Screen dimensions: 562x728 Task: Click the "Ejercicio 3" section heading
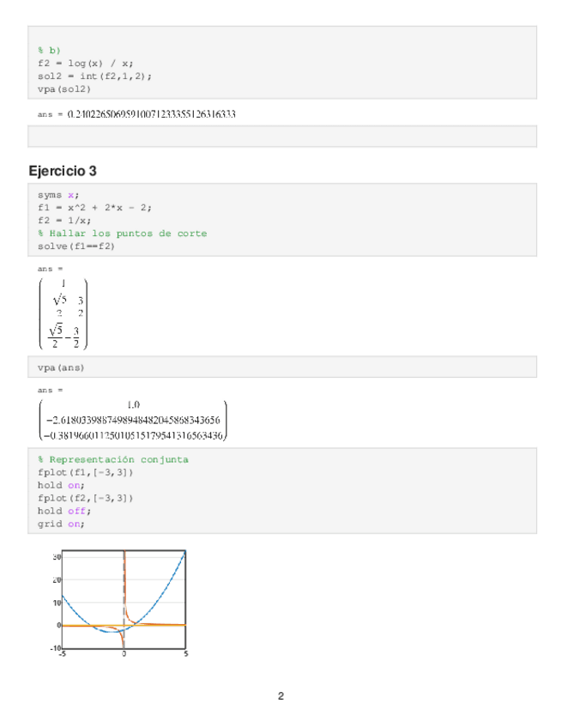[63, 171]
